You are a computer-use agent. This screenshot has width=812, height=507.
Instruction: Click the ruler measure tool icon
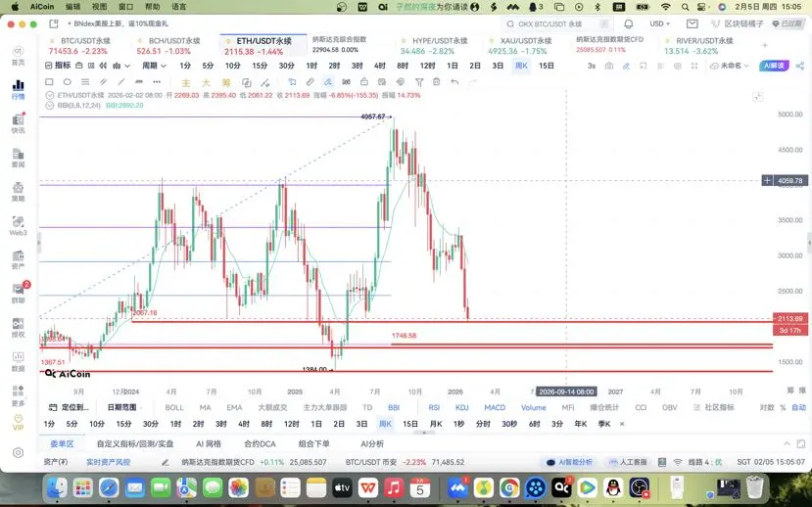[310, 82]
